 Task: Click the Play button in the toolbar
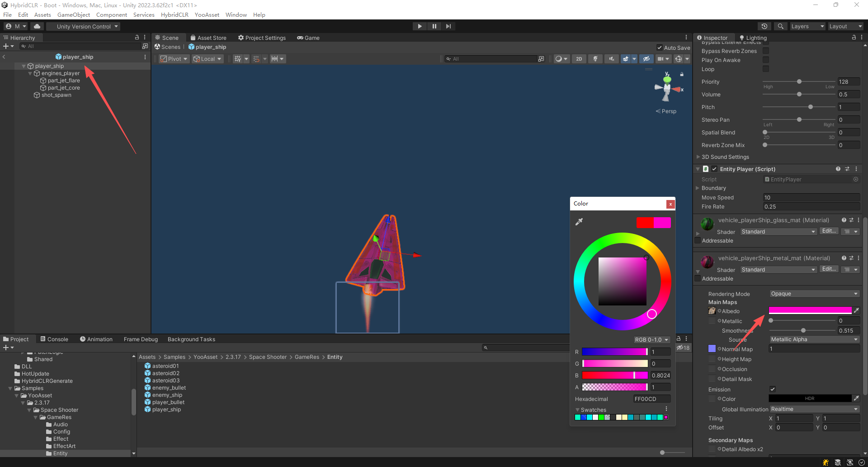click(420, 26)
